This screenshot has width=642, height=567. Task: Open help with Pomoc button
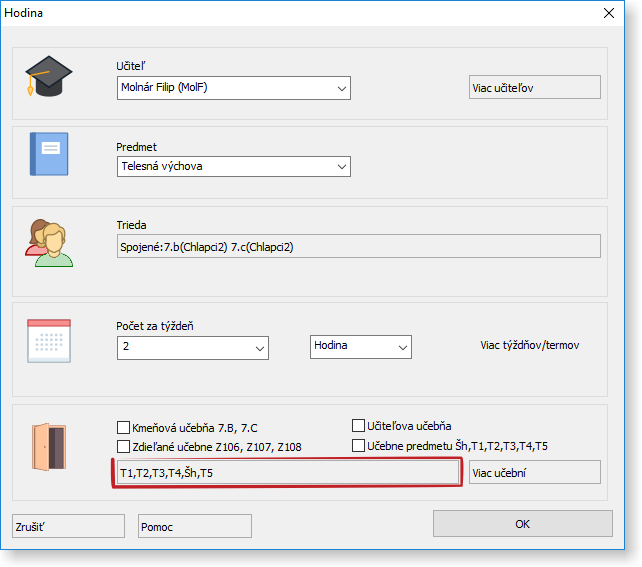coord(194,526)
